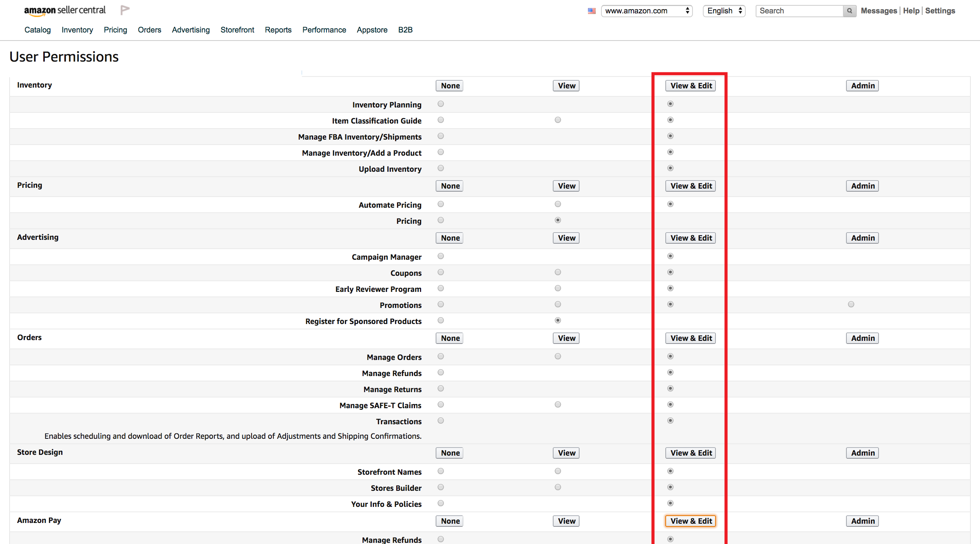Open the Messages link
Screen dimensions: 980x544
tap(879, 11)
